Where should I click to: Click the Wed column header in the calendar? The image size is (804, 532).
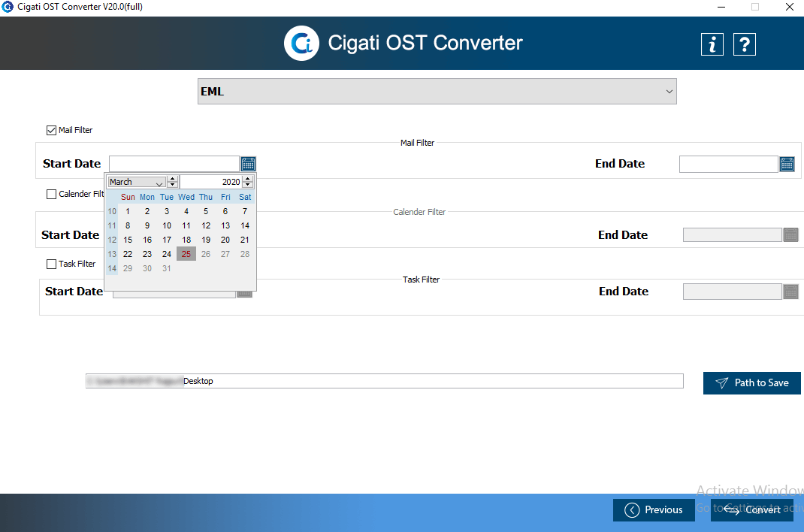click(186, 197)
